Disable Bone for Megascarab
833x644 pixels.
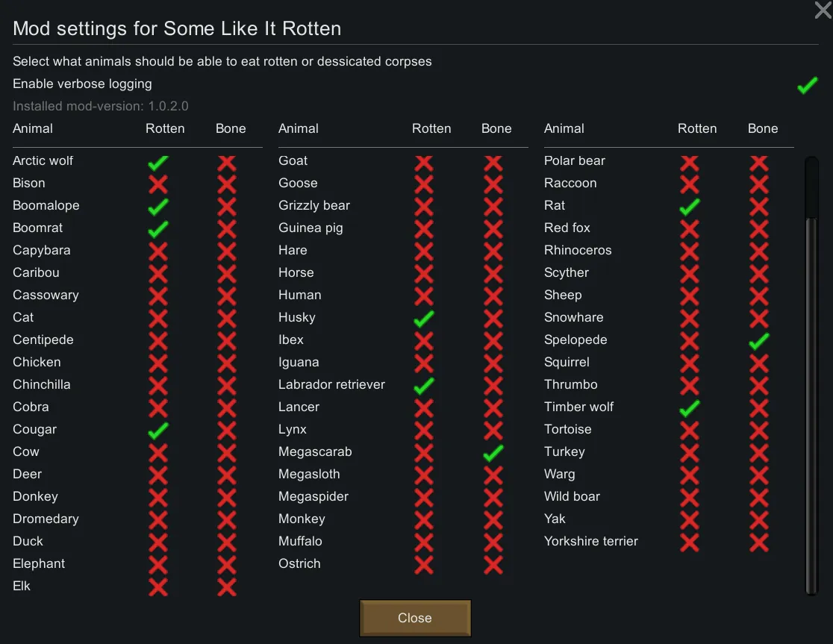pos(493,453)
